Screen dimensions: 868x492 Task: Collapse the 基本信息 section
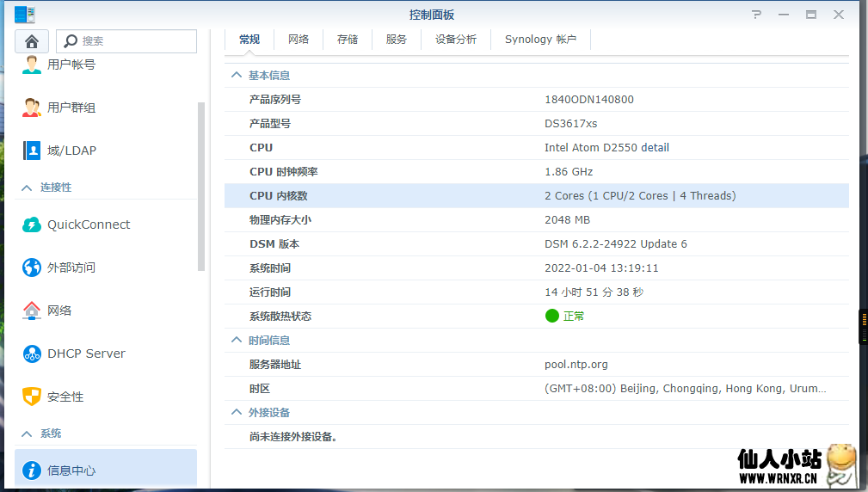(237, 75)
